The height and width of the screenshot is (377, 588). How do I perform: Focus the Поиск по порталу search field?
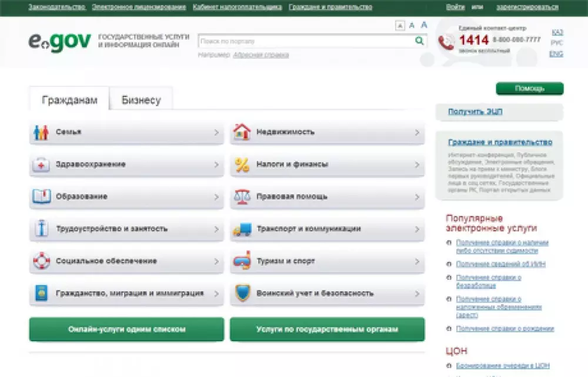(306, 41)
